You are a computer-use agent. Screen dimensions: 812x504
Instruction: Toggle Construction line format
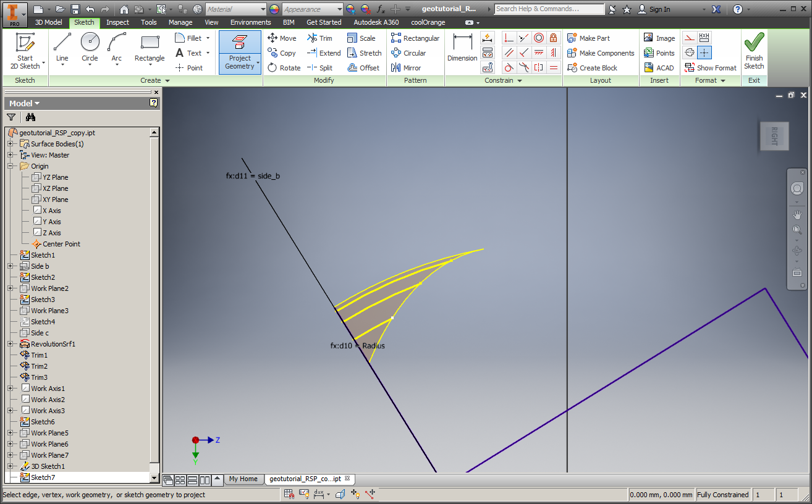[689, 38]
